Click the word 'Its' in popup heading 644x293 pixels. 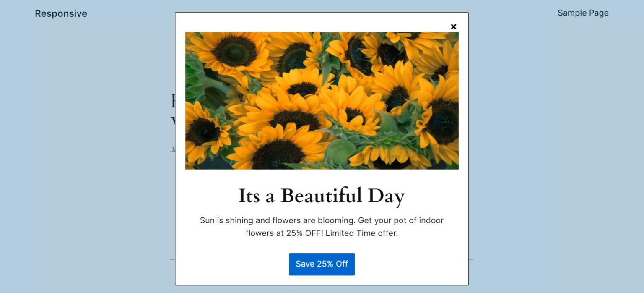pyautogui.click(x=249, y=196)
